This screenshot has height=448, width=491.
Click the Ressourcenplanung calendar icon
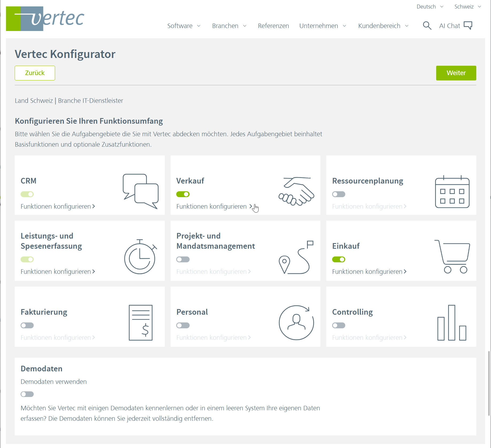click(452, 192)
